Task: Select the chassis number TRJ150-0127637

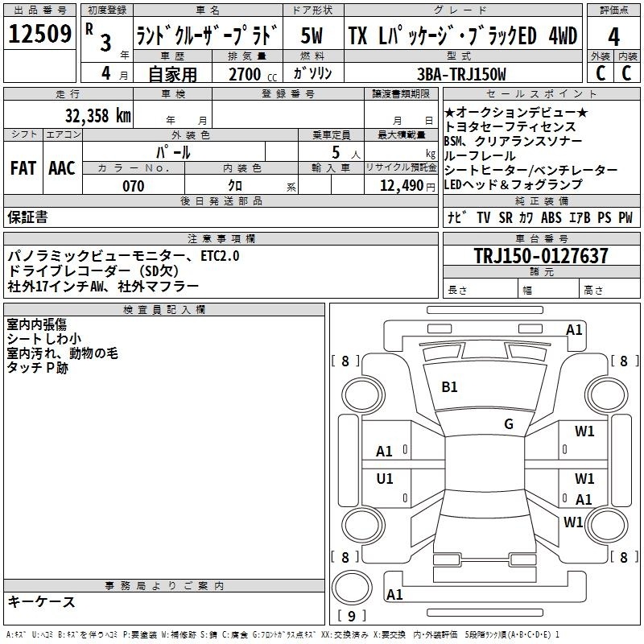Action: tap(540, 256)
